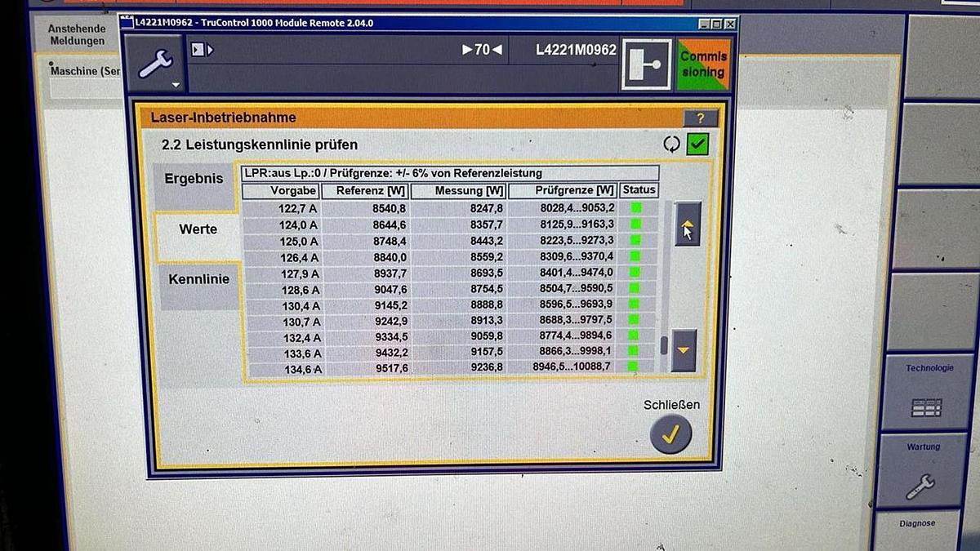Click the small arrow icon beside the wrench
This screenshot has height=551, width=980.
(x=201, y=50)
